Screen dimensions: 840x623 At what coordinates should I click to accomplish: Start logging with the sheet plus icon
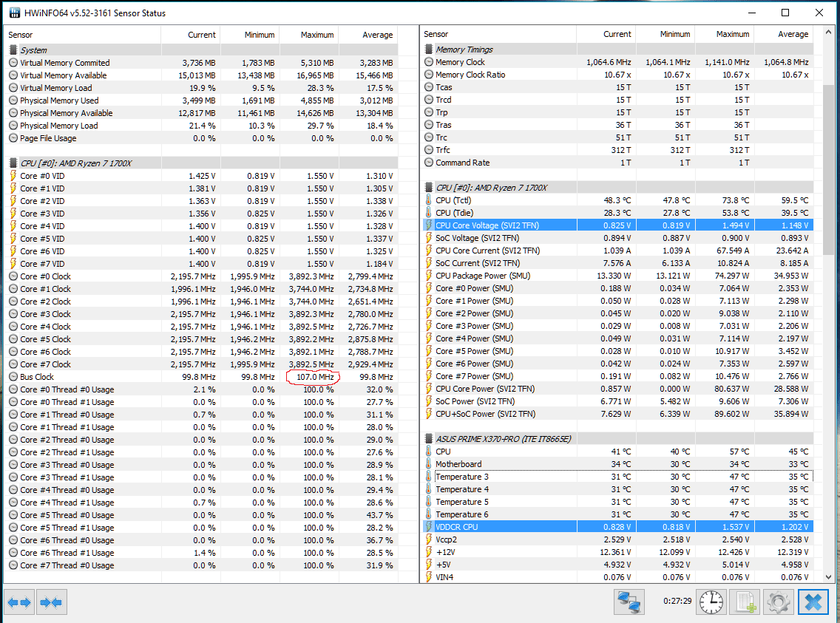[745, 602]
